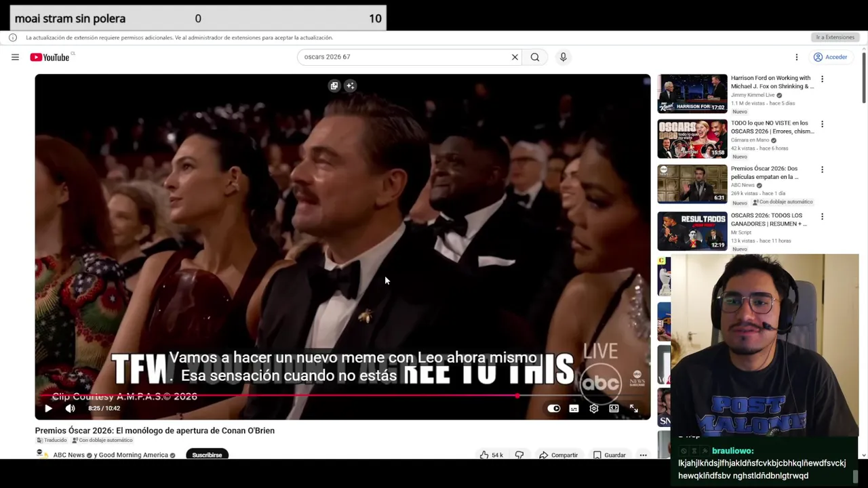
Task: Play the paused video
Action: tap(48, 408)
